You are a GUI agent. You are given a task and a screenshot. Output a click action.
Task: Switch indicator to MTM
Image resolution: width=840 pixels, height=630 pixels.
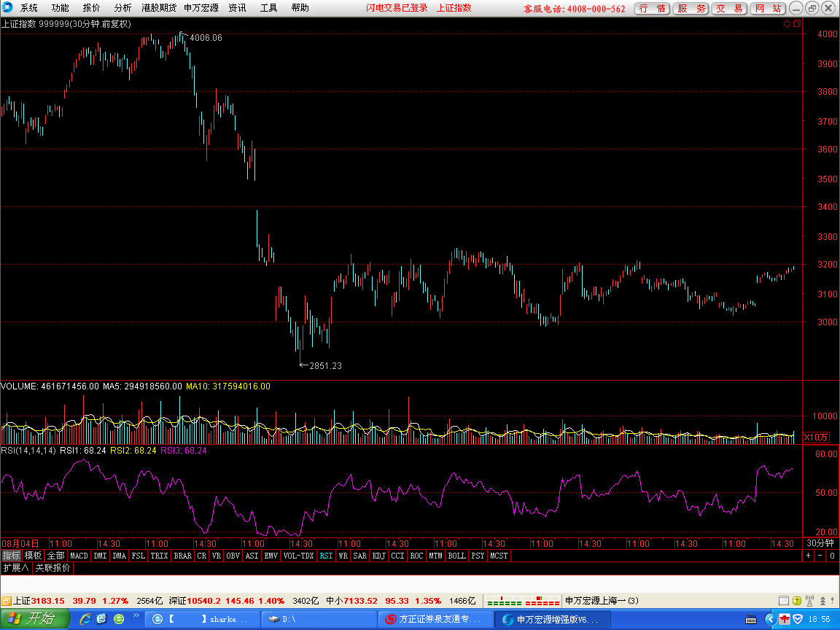pyautogui.click(x=435, y=556)
